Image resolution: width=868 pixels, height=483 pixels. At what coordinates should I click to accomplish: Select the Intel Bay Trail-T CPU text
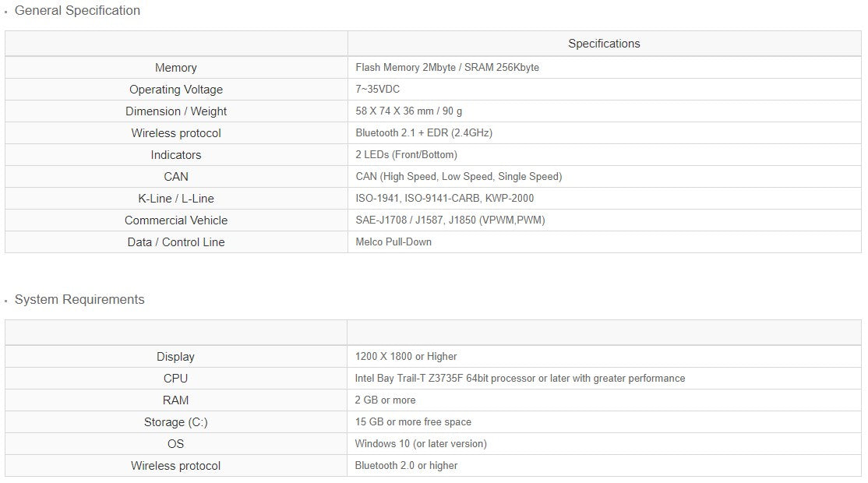(520, 379)
